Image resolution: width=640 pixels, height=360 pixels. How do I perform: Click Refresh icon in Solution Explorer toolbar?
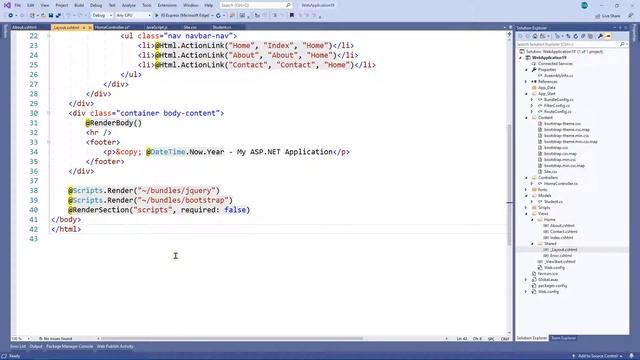click(x=576, y=36)
